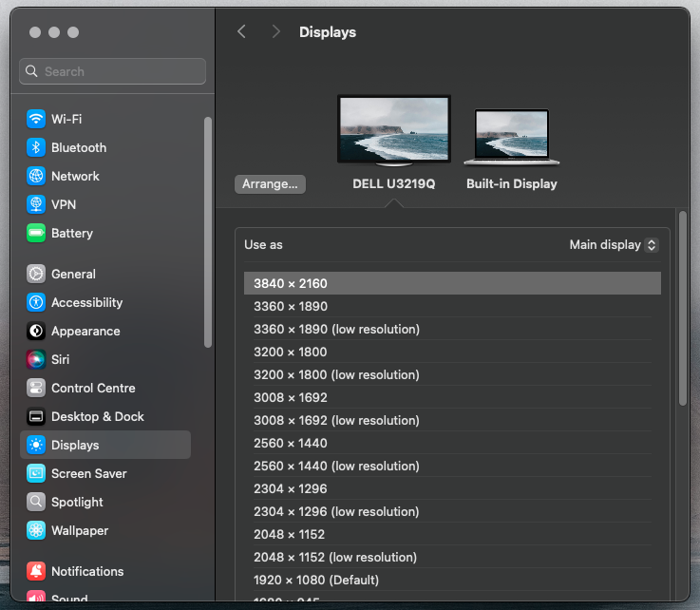Select 2048 × 1152 resolution
Screen dimensions: 700x610
[452, 534]
